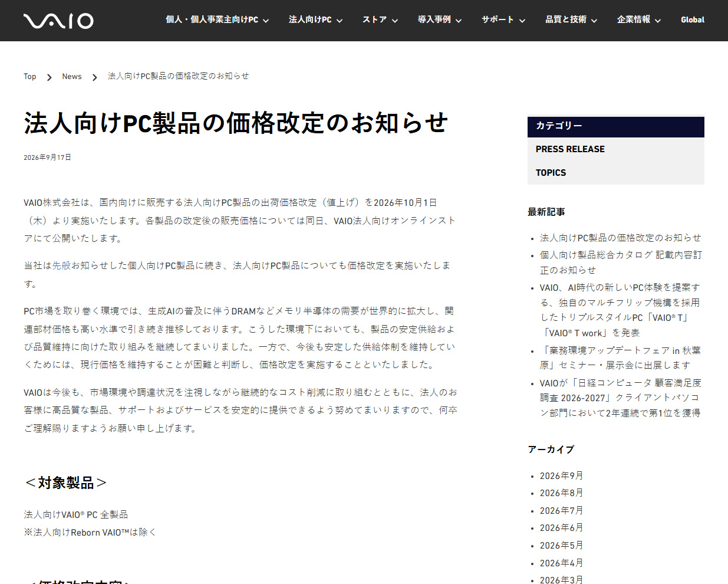Open 2026年8月 archive

[x=561, y=493]
